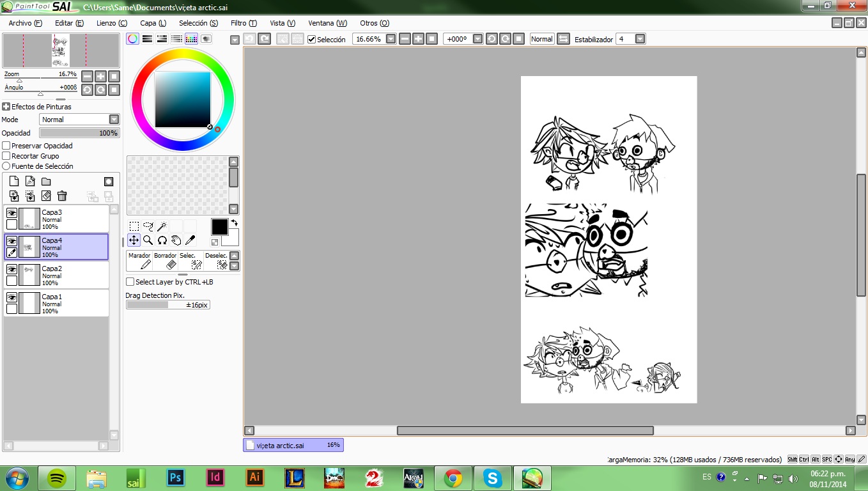868x491 pixels.
Task: Expand the Estabilizador value dropdown
Action: coord(640,39)
